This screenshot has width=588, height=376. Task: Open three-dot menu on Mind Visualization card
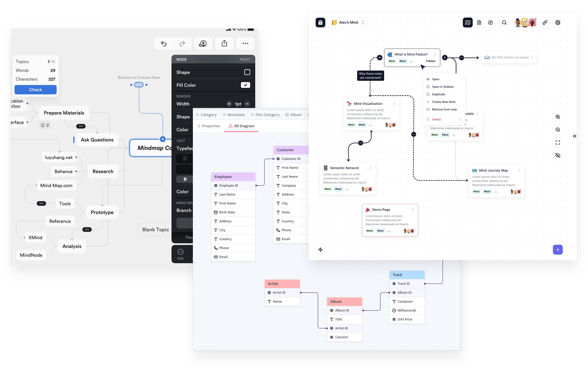(x=394, y=104)
